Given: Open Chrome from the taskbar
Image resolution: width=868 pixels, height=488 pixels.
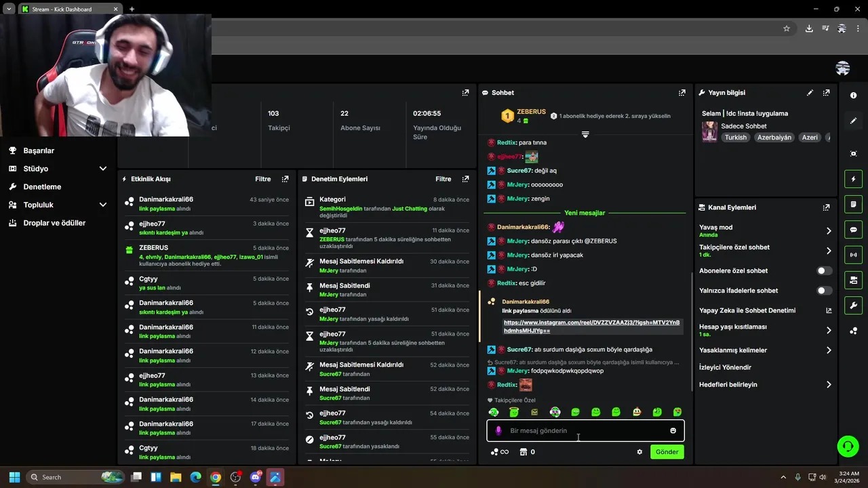Looking at the screenshot, I should click(x=215, y=477).
